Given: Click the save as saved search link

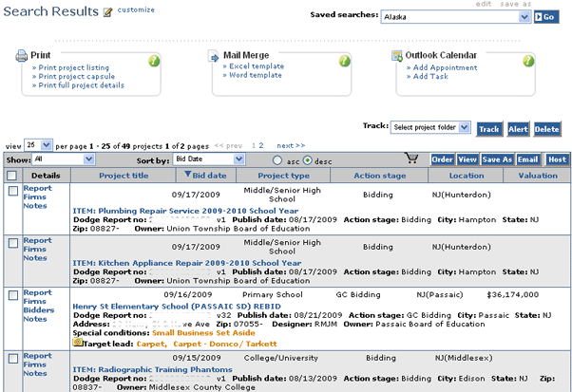Looking at the screenshot, I should [x=515, y=4].
